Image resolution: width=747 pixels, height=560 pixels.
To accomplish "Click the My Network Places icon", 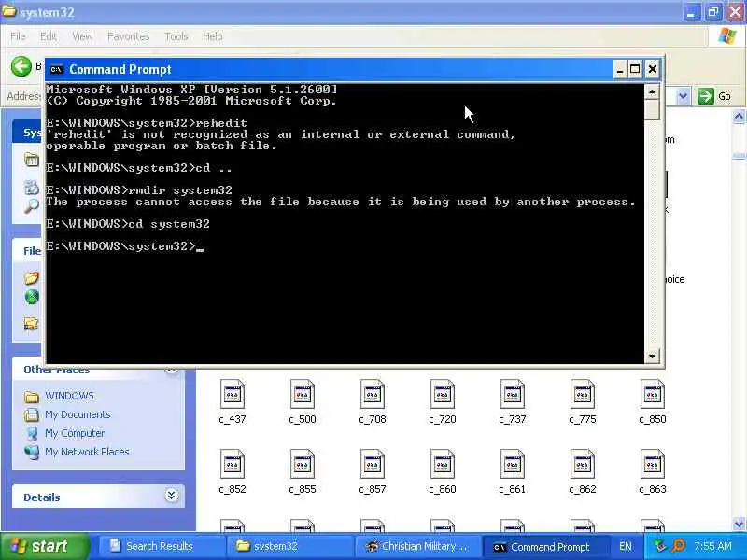I will click(32, 452).
